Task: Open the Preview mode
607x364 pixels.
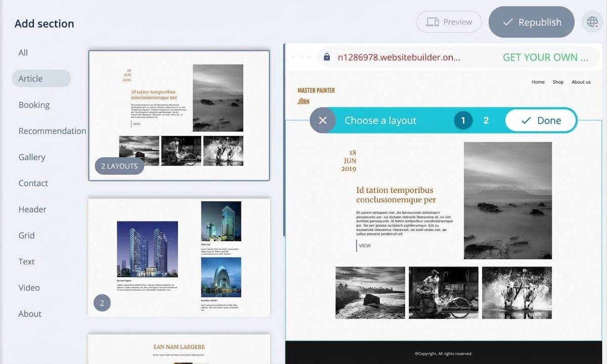Action: [449, 22]
